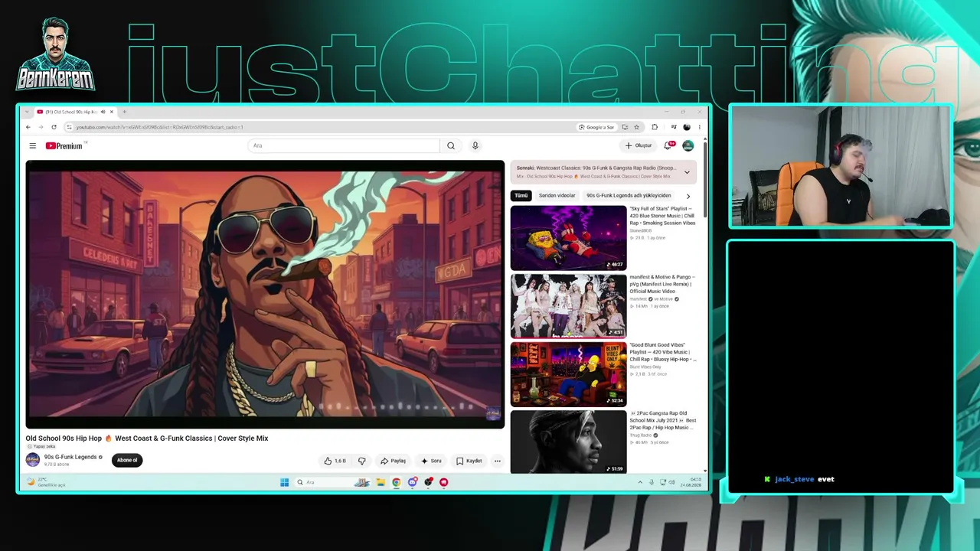Open Google Chrome from the taskbar
Image resolution: width=980 pixels, height=551 pixels.
click(x=397, y=482)
